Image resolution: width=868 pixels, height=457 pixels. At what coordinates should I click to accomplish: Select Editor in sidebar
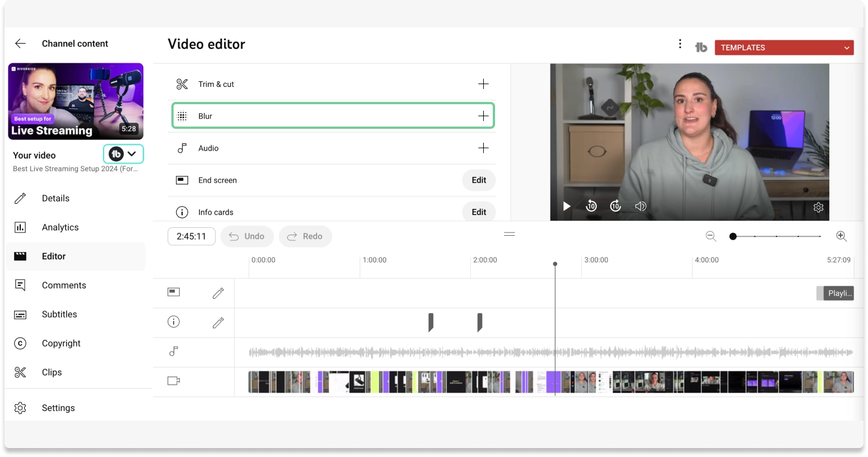pyautogui.click(x=75, y=257)
